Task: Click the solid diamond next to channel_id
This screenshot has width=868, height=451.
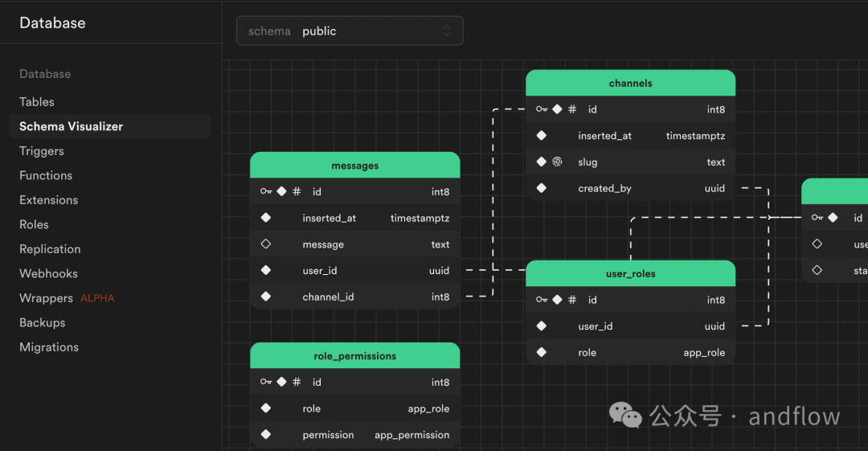Action: click(x=266, y=297)
